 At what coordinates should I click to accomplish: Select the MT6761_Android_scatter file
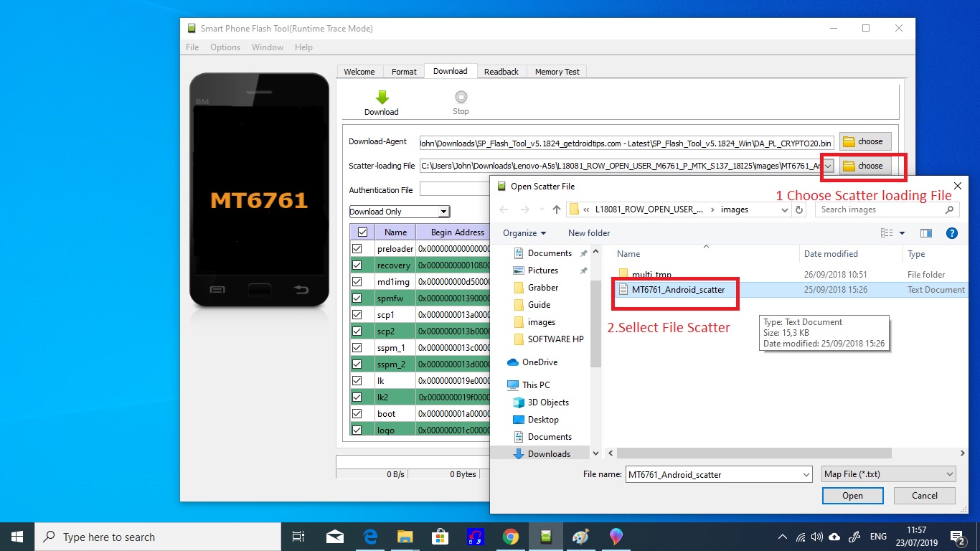point(678,290)
